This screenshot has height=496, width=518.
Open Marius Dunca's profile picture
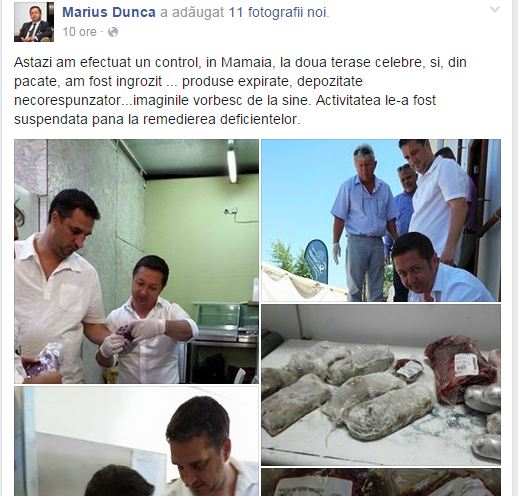(x=34, y=22)
